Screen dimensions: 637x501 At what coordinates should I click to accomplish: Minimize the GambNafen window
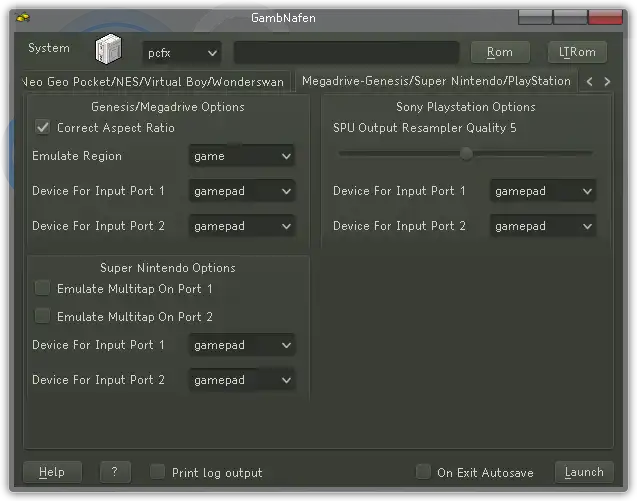pyautogui.click(x=535, y=17)
